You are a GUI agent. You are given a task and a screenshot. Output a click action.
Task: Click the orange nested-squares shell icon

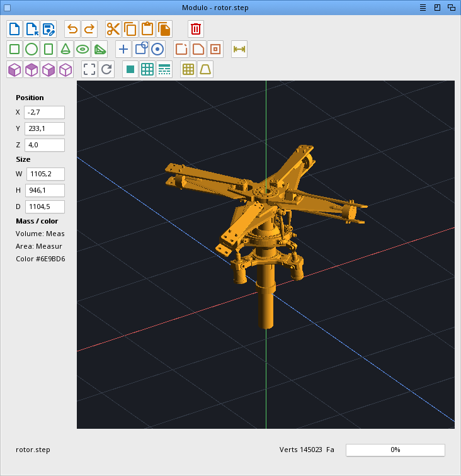[215, 49]
